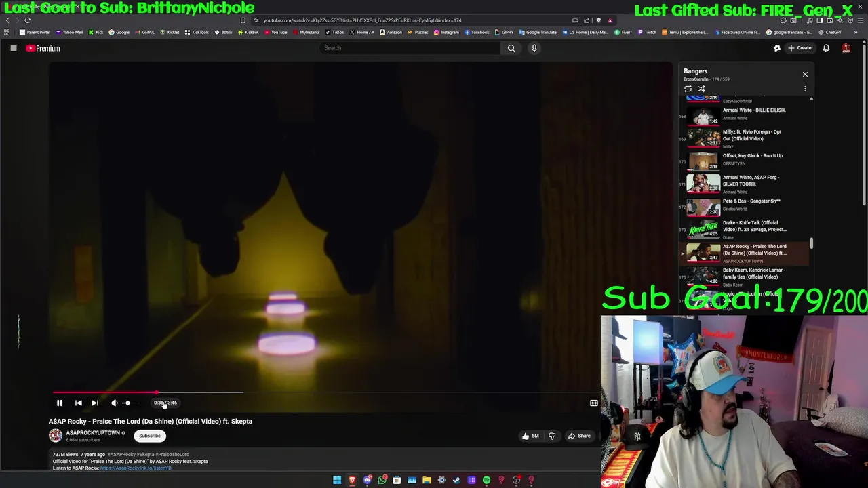Screen dimensions: 868x488
Task: Go back in browser
Action: point(7,20)
